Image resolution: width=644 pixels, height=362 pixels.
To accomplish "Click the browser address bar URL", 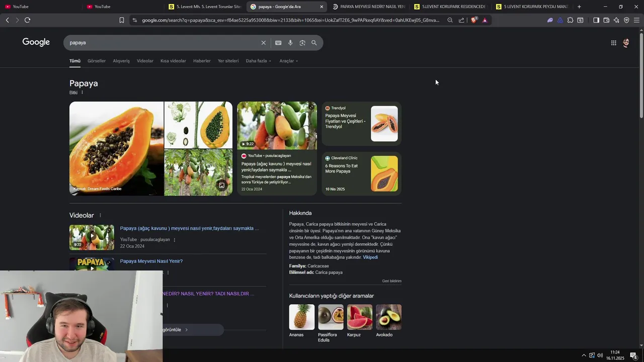I will (x=290, y=20).
